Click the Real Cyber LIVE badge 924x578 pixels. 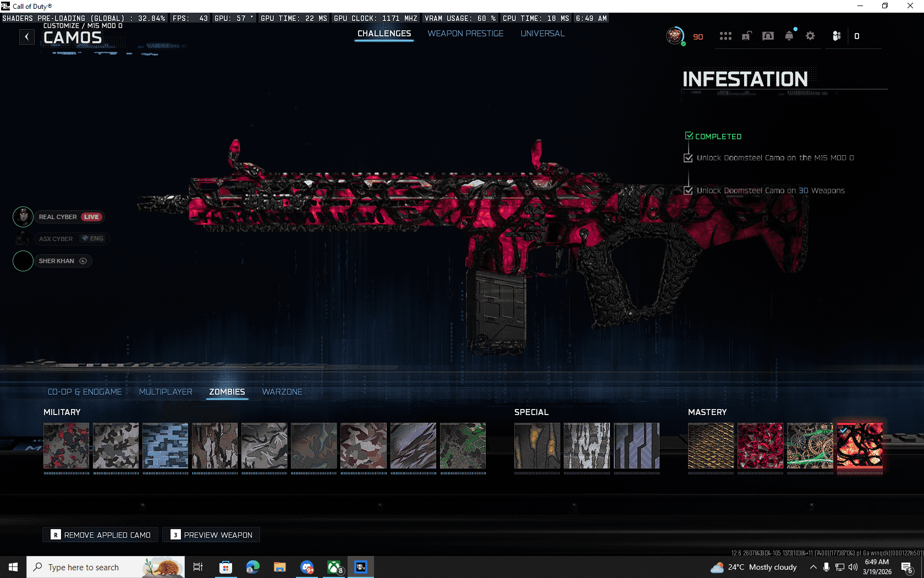click(x=91, y=217)
